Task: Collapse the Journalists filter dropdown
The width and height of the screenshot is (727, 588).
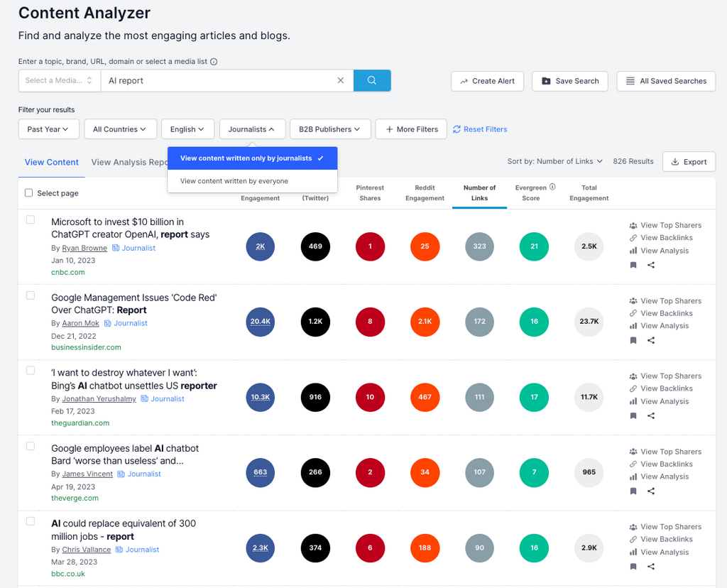Action: tap(252, 129)
